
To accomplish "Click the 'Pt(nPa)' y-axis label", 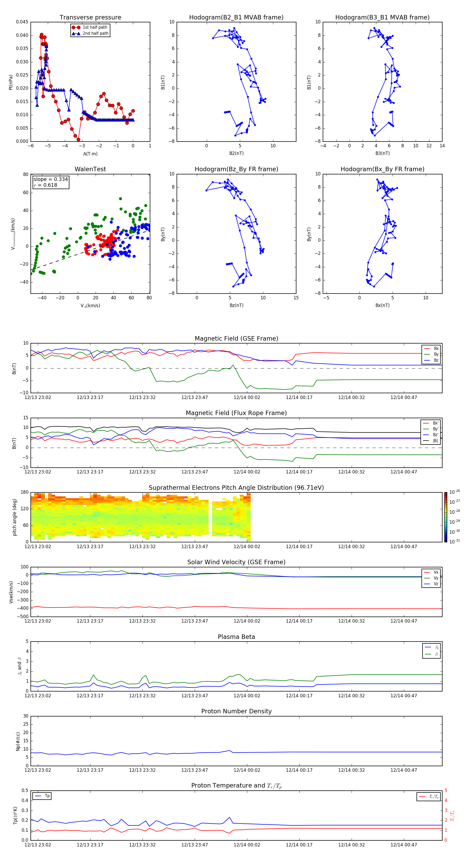I will pos(11,82).
